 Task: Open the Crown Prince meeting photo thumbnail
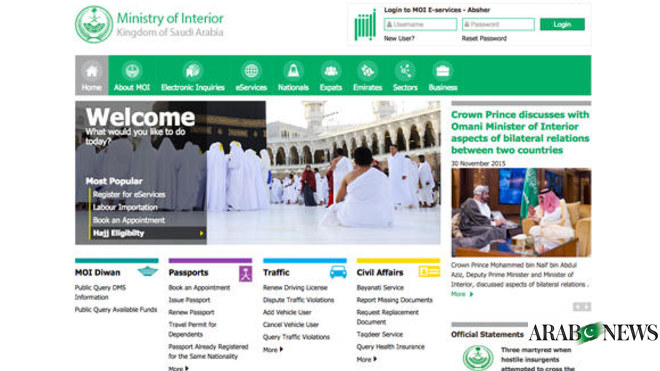[521, 213]
